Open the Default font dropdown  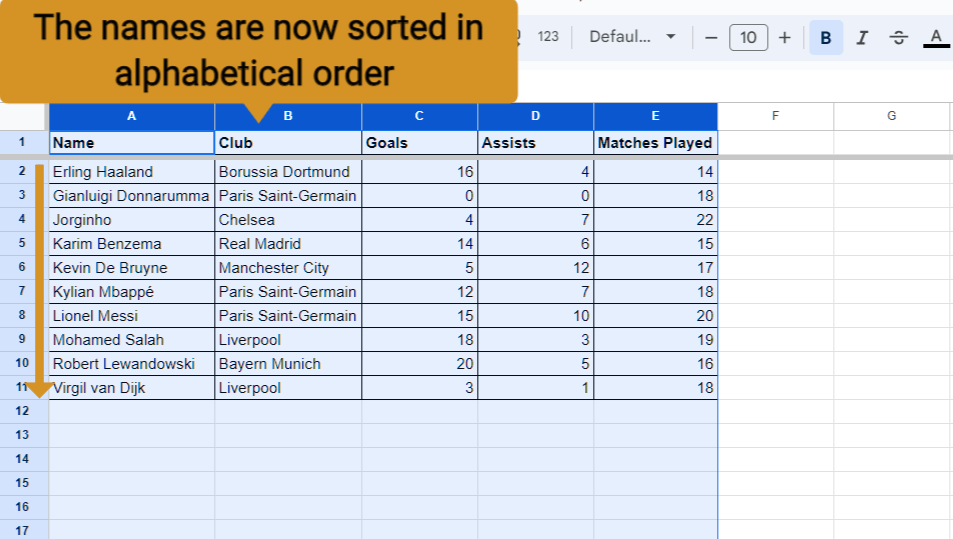[x=632, y=36]
